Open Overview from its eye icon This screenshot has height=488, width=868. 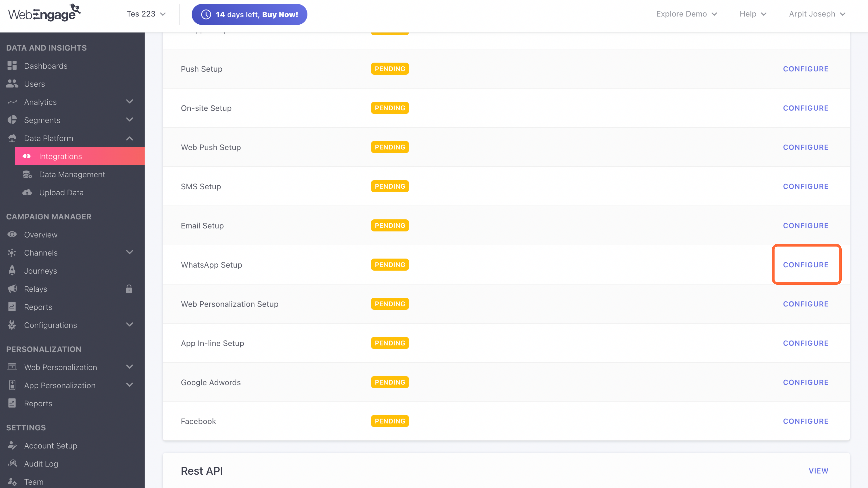12,234
